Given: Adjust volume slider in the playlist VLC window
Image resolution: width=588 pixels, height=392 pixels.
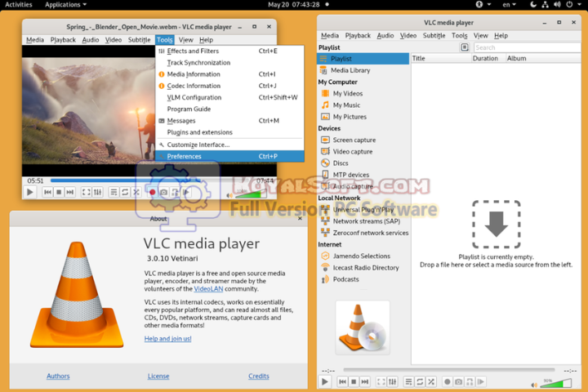Looking at the screenshot, I should (x=556, y=383).
